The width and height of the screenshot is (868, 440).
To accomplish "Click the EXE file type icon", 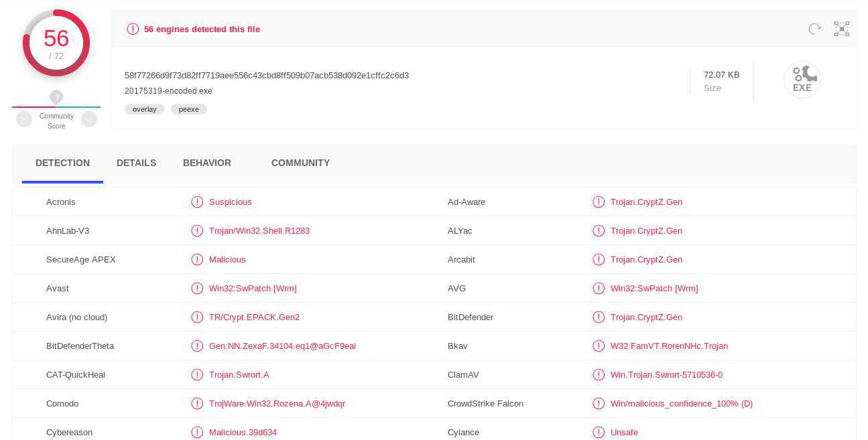I will click(x=802, y=80).
